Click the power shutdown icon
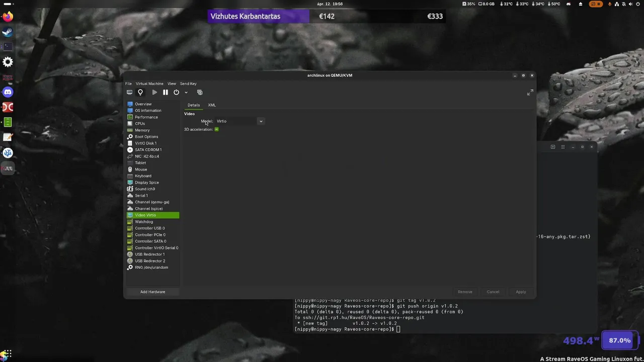644x362 pixels. point(176,93)
